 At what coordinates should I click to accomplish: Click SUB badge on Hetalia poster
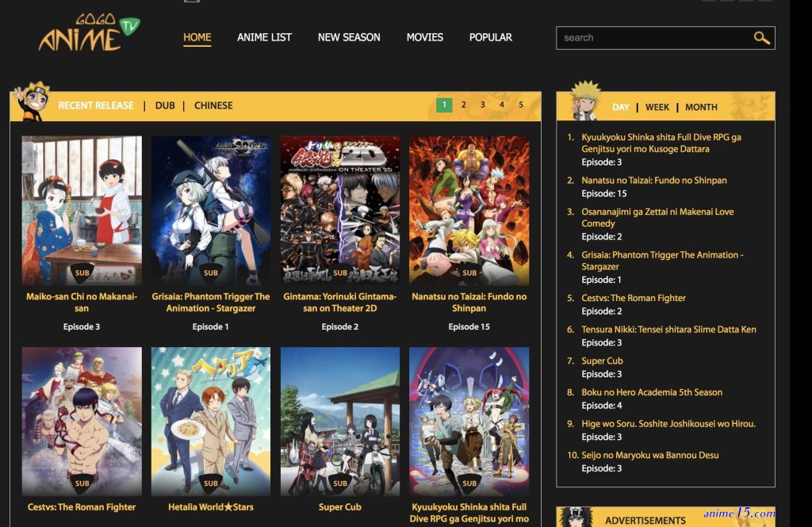pos(211,483)
